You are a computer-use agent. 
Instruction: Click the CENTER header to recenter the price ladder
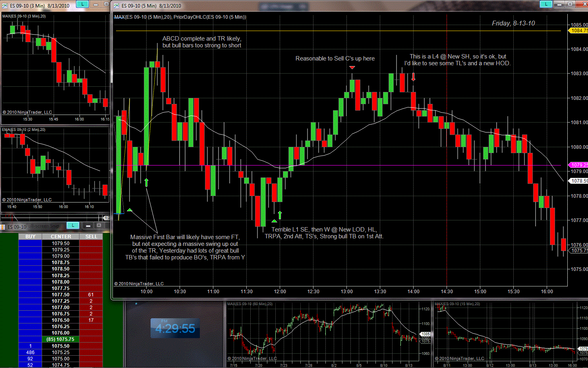(60, 237)
